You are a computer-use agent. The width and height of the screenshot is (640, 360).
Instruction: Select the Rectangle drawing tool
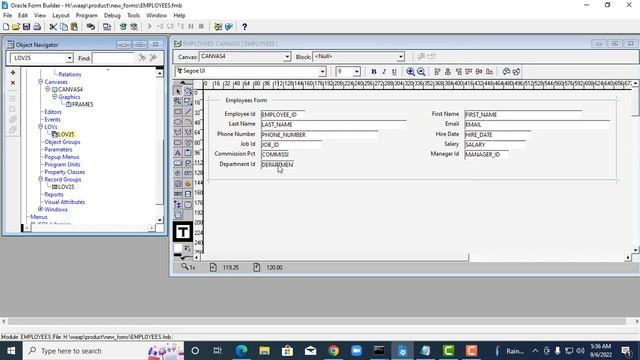178,111
